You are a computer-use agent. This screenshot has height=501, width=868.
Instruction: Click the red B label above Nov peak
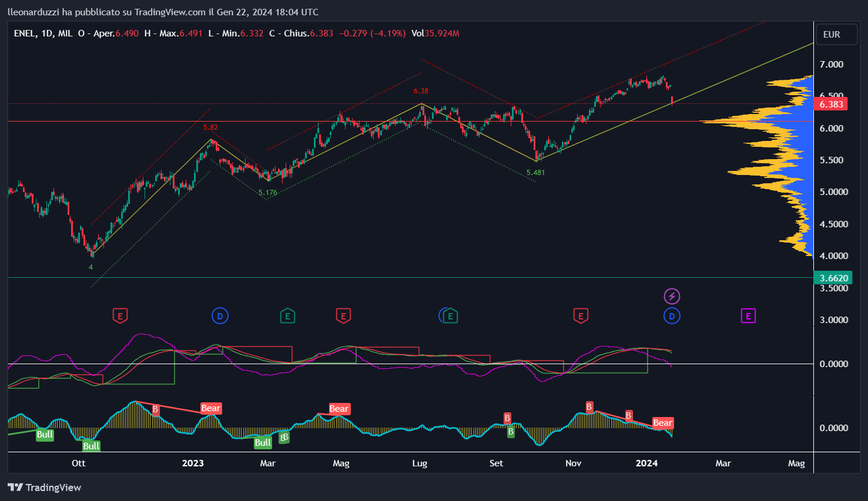[x=589, y=406]
